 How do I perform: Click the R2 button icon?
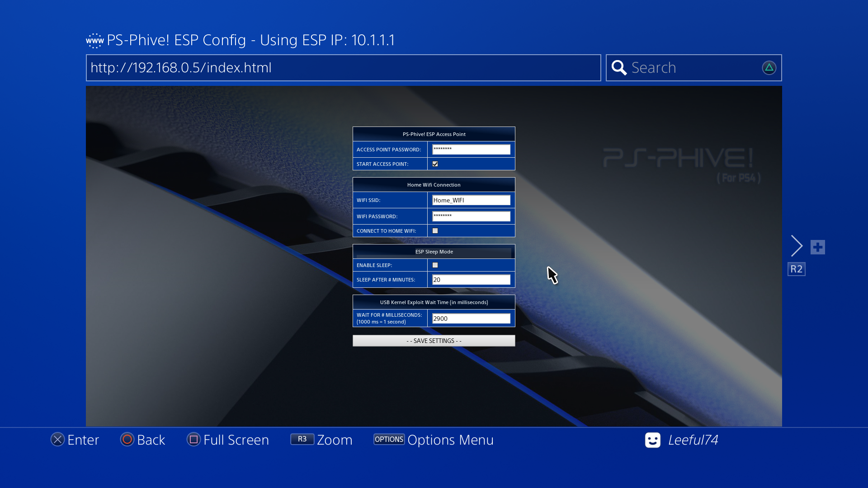(797, 269)
